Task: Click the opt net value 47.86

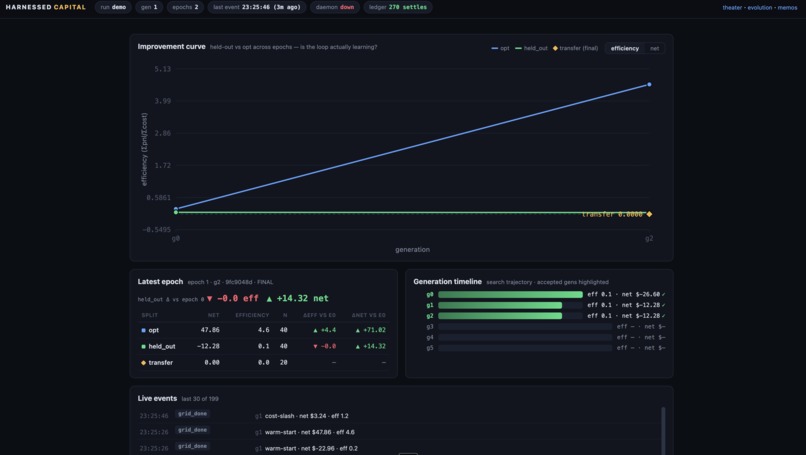Action: pos(210,330)
